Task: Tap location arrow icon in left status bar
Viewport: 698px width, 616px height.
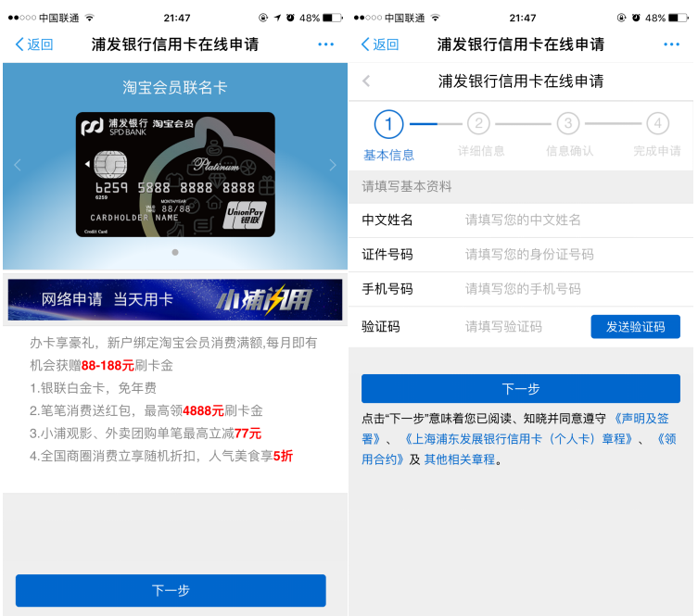Action: pos(277,18)
